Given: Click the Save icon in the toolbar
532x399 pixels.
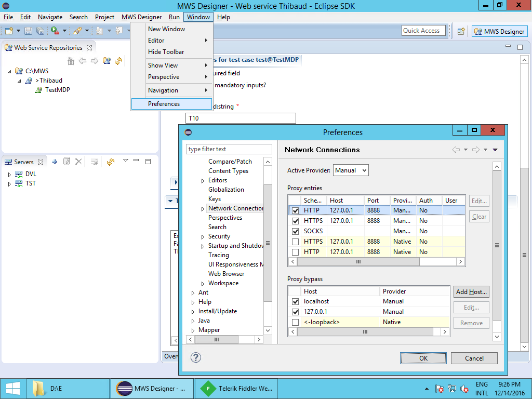Looking at the screenshot, I should click(x=28, y=31).
